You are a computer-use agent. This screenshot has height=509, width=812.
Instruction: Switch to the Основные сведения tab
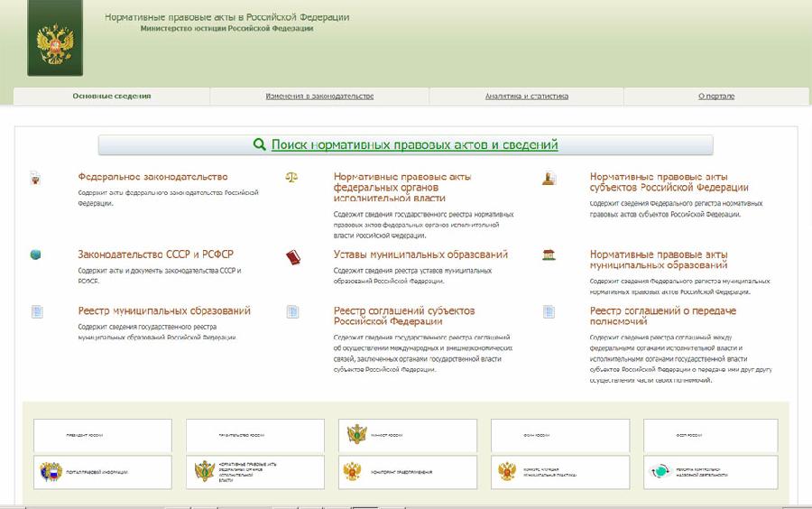coord(111,97)
